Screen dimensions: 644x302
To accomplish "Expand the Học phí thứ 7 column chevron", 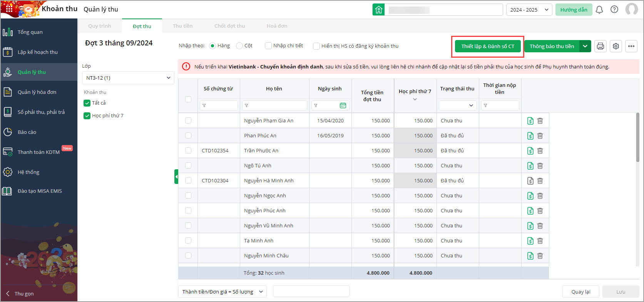I will point(415,99).
